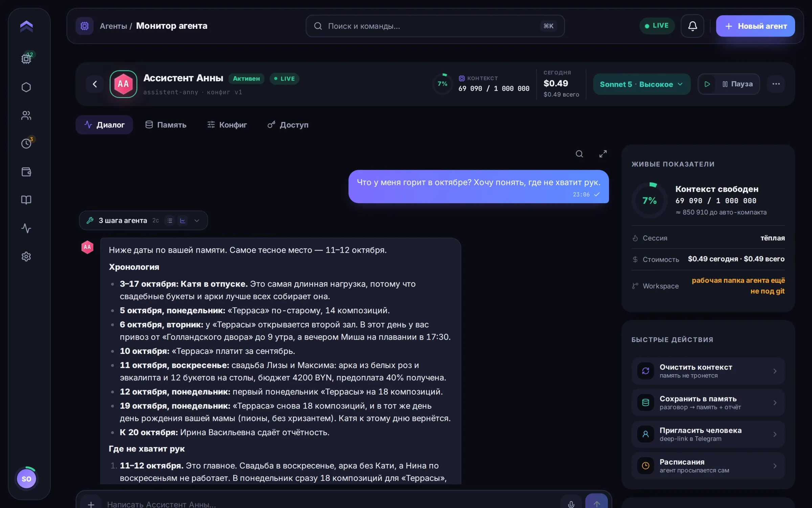Search within the dialog using the magnifier icon

(579, 154)
